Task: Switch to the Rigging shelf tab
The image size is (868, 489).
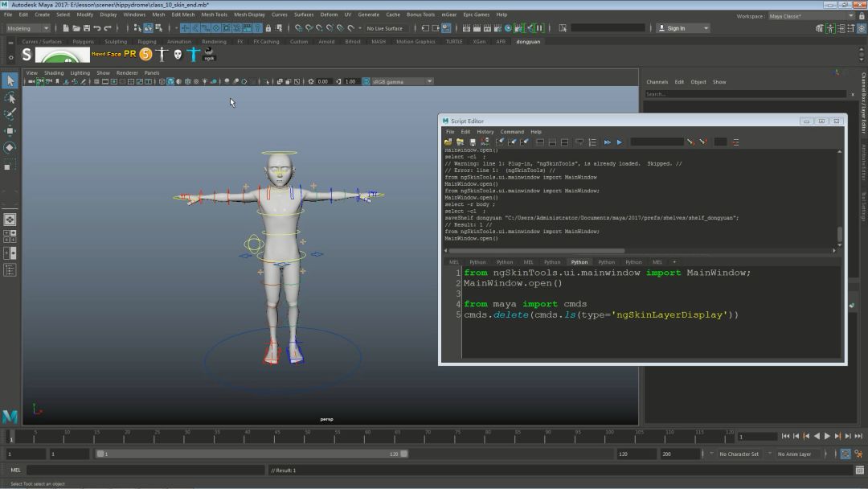Action: (146, 42)
